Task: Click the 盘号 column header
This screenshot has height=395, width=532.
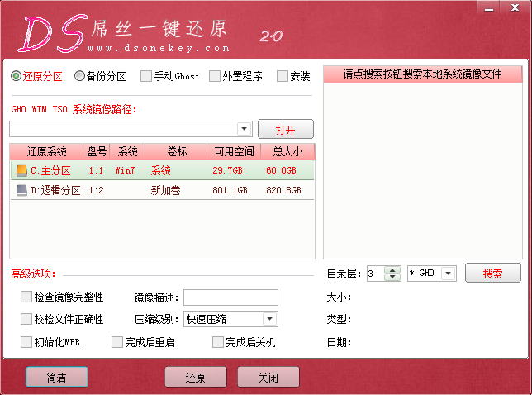Action: (97, 151)
